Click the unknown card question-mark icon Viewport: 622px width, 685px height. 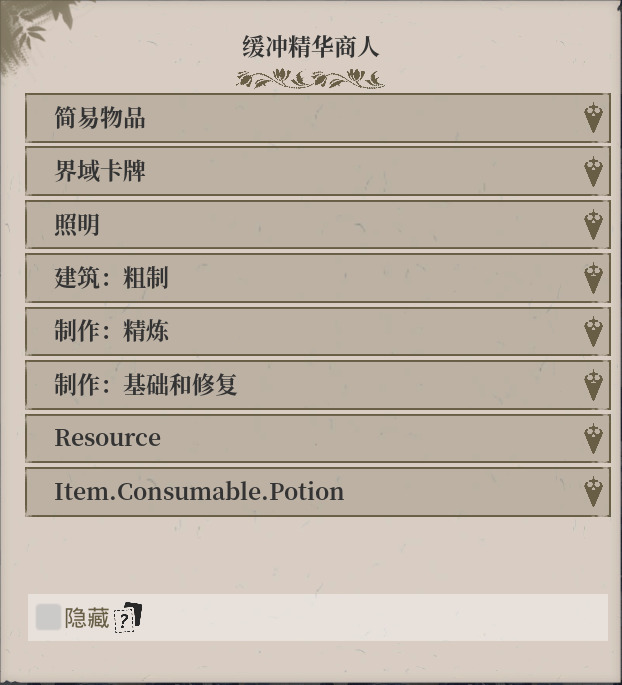tap(128, 617)
